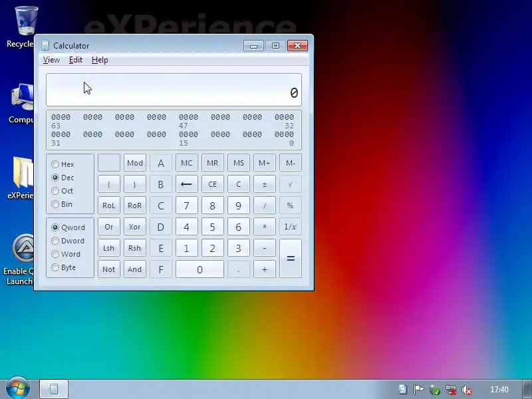Click the Xor bitwise key
This screenshot has width=532, height=399.
pyautogui.click(x=135, y=227)
